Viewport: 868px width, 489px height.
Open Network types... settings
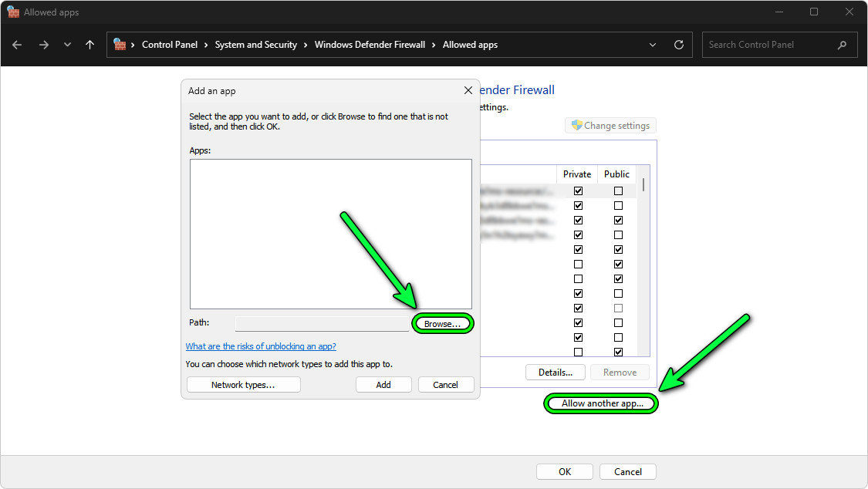243,384
